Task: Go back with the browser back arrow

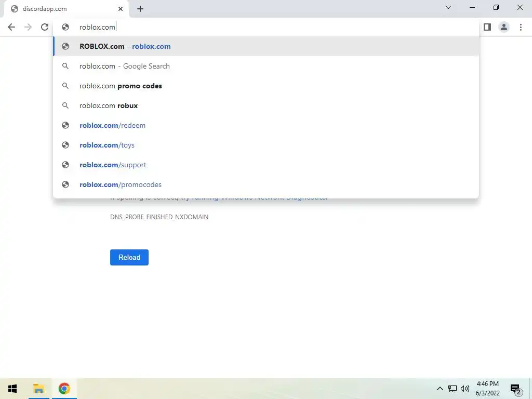Action: point(11,27)
